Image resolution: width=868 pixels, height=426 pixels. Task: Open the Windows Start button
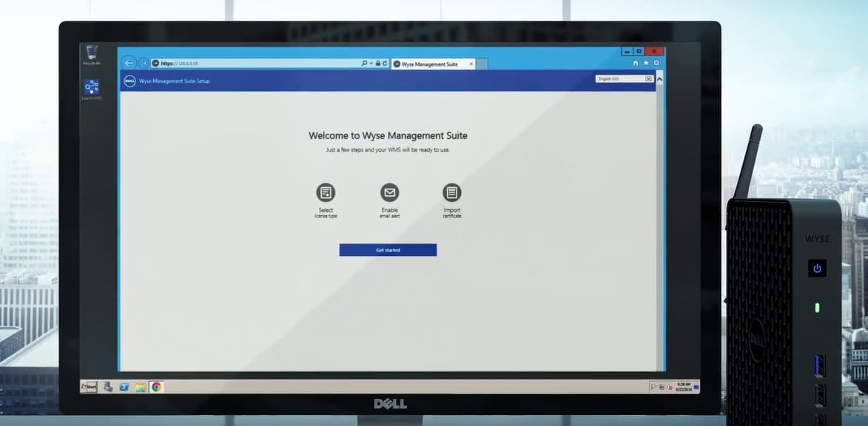pyautogui.click(x=89, y=387)
